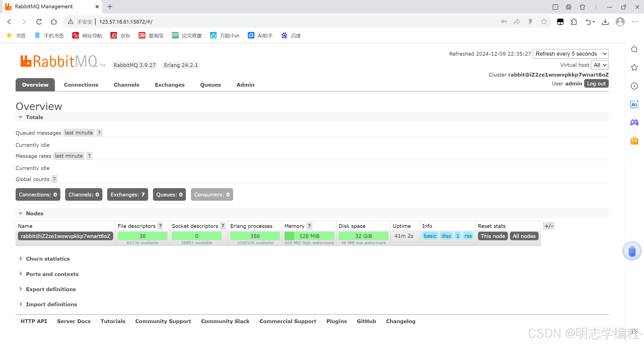Open sidebar toolbox icon
This screenshot has height=344, width=644.
click(x=634, y=141)
